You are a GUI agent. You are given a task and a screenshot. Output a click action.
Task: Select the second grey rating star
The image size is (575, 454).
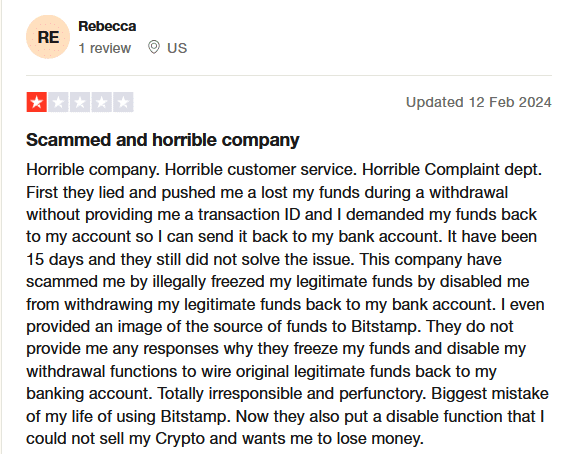pyautogui.click(x=58, y=102)
